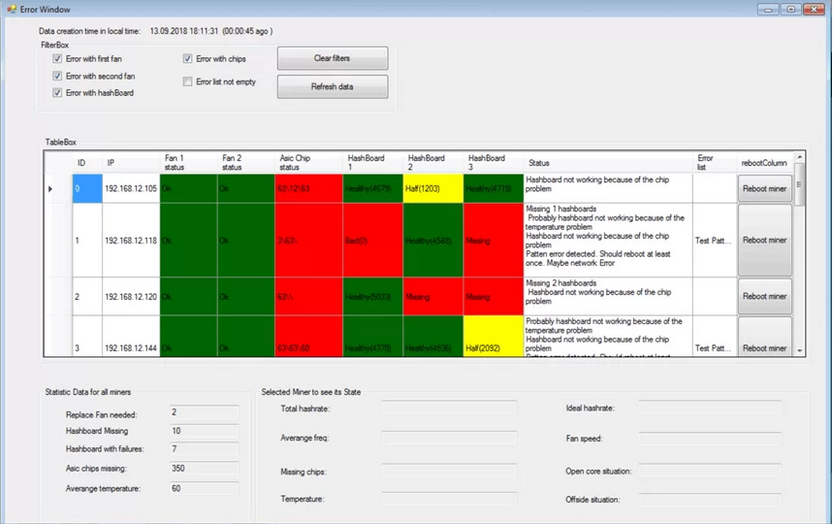Enable Error list not empty filter
The image size is (833, 524).
click(x=188, y=81)
